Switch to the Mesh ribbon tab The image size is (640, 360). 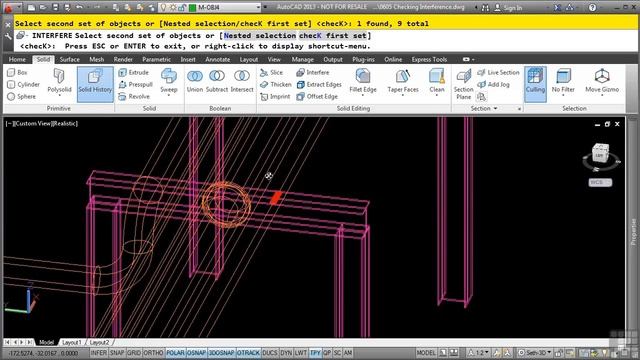(x=97, y=59)
